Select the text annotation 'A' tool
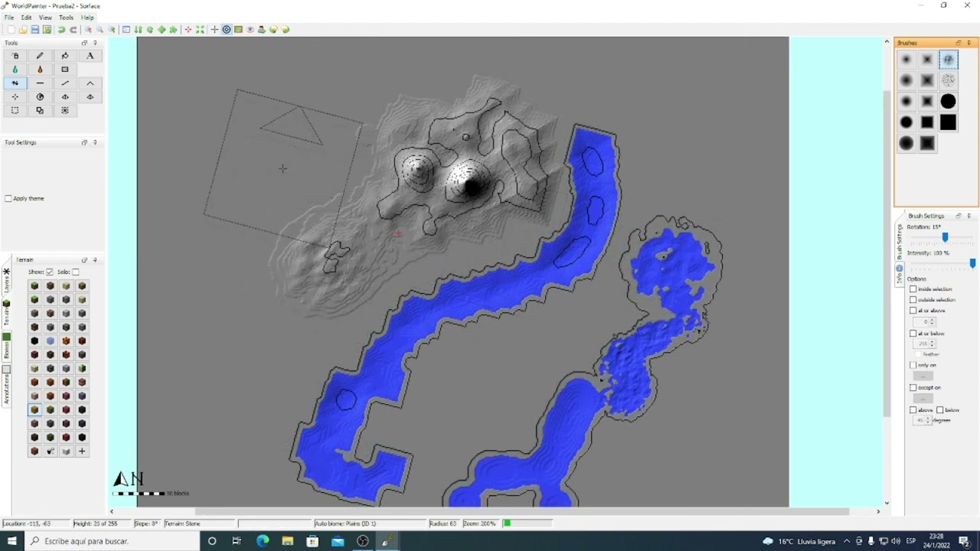Viewport: 980px width, 551px height. 90,56
